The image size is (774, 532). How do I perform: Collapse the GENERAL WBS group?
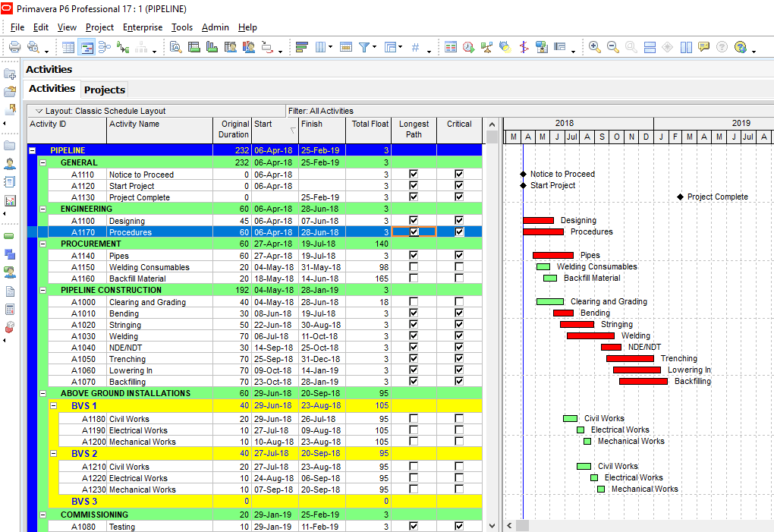(x=43, y=162)
